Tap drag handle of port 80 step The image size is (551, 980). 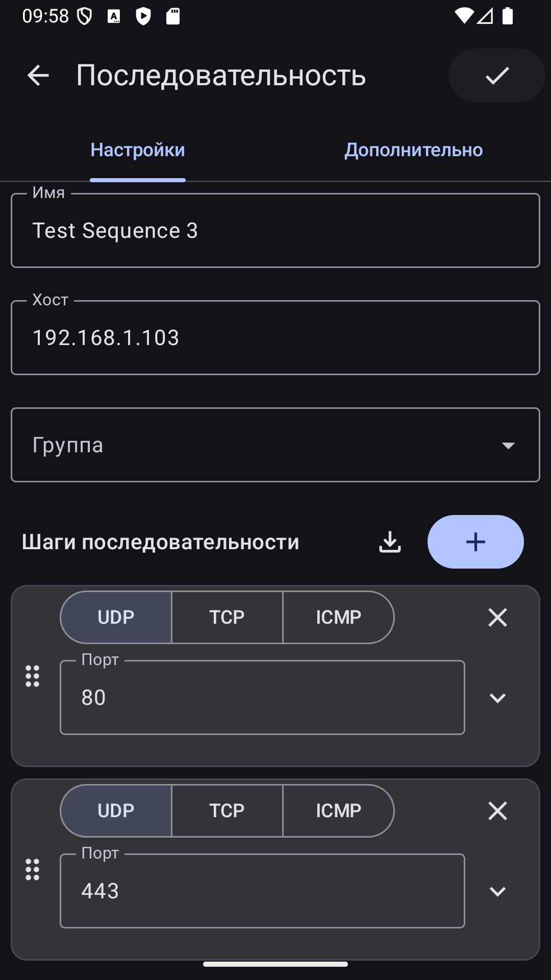[33, 676]
